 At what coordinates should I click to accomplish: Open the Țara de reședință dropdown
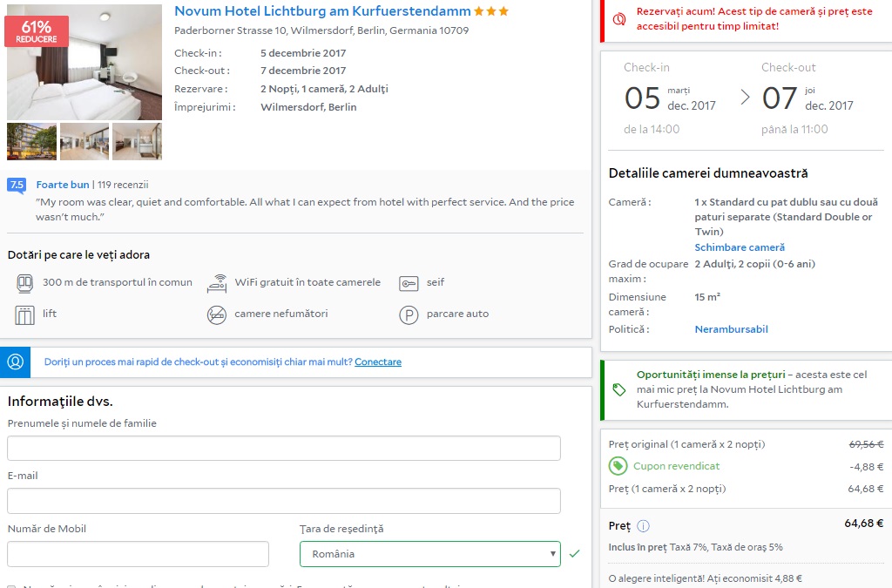tap(430, 554)
